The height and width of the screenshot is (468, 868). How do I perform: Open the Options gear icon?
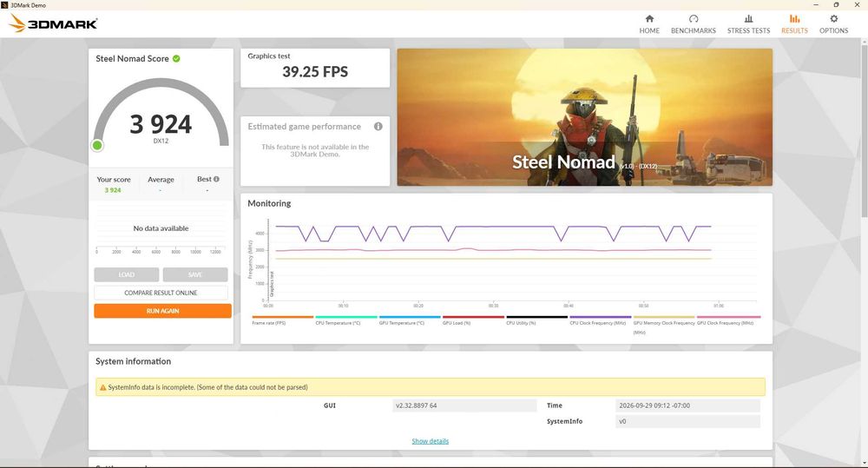pos(833,19)
